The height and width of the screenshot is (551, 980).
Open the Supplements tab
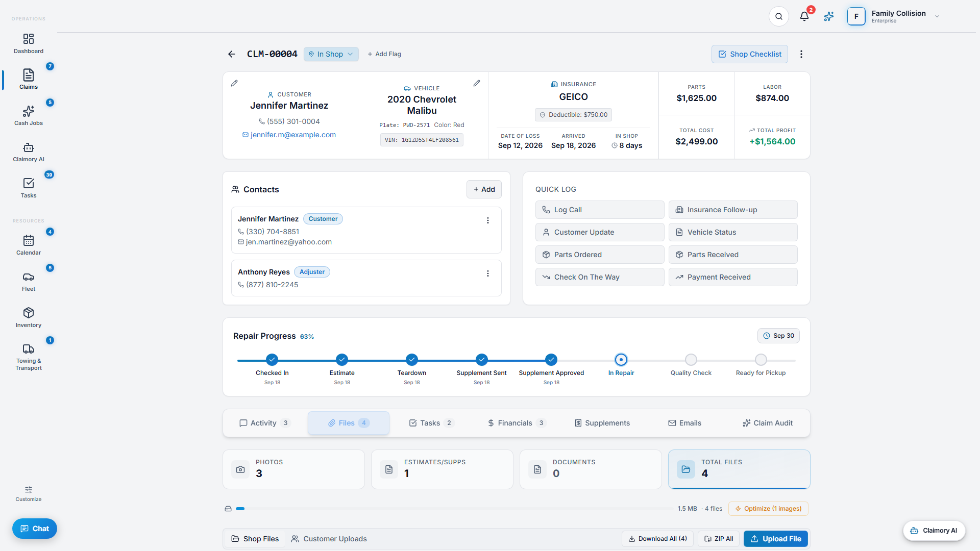click(x=602, y=423)
